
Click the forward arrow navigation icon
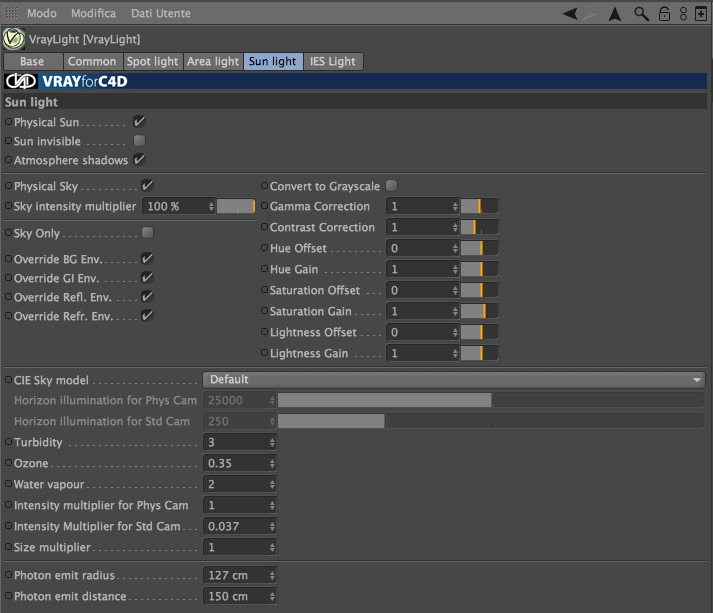(590, 14)
